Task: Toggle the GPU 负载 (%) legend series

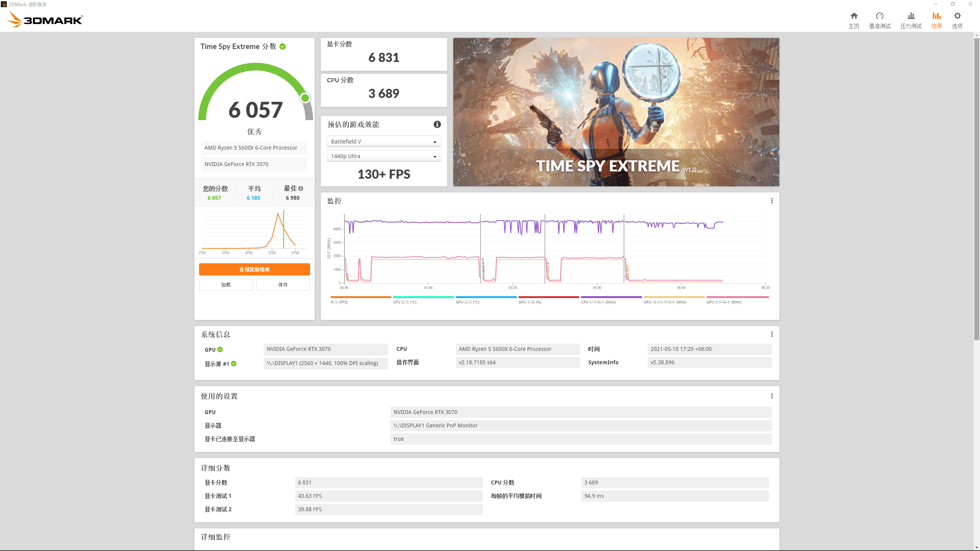Action: point(549,300)
